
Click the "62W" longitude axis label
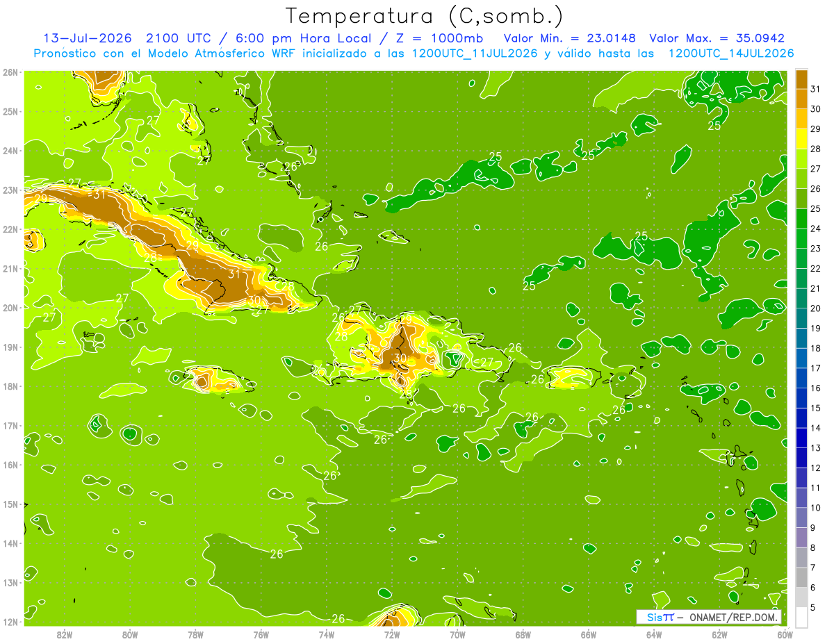tap(719, 634)
